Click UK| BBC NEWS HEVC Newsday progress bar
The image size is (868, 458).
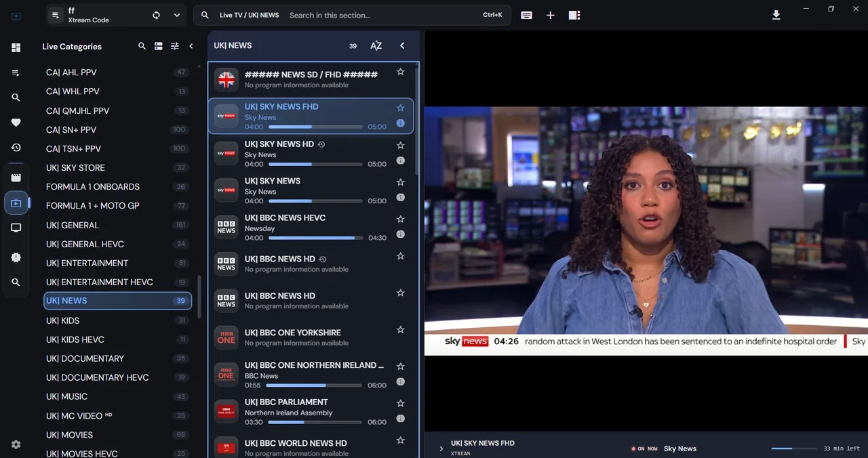click(x=315, y=238)
